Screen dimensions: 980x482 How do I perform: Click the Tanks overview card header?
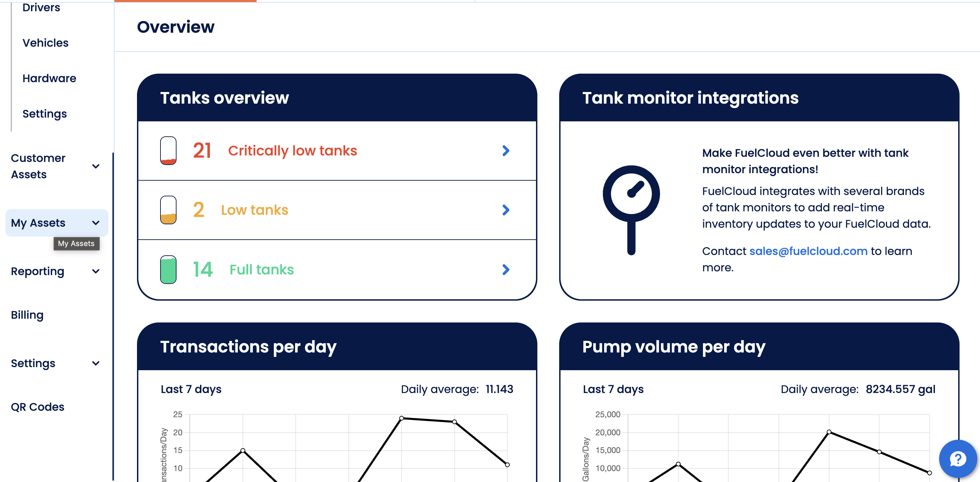click(337, 98)
